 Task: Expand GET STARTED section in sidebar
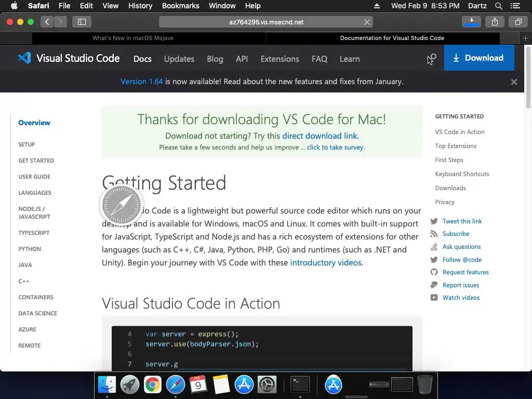click(x=36, y=161)
